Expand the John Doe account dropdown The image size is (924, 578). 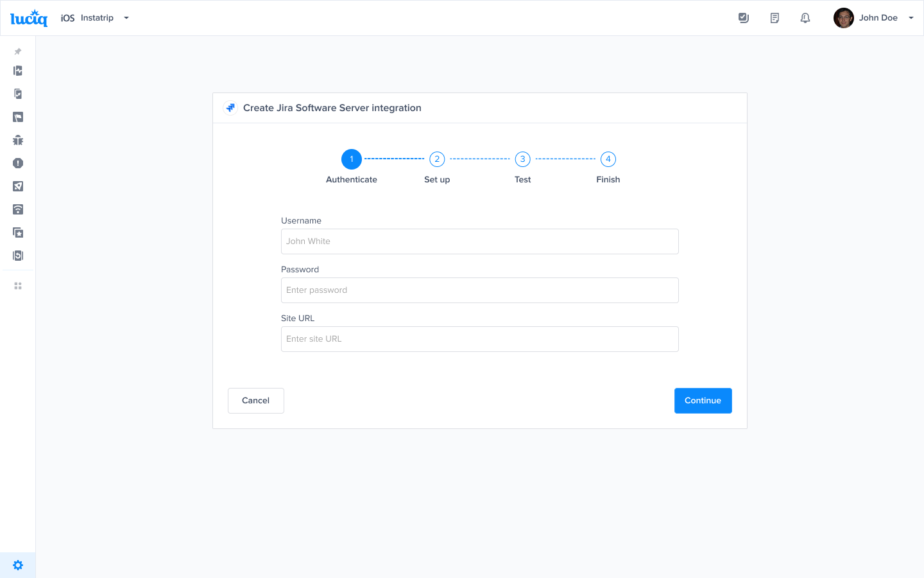[911, 17]
